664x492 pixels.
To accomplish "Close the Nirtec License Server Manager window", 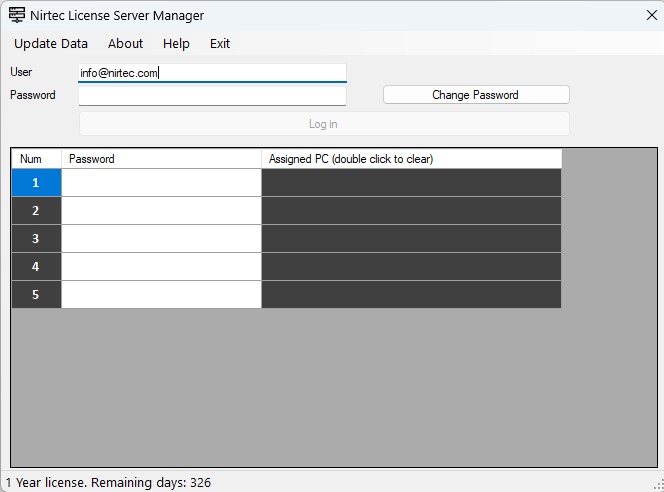I will 652,15.
